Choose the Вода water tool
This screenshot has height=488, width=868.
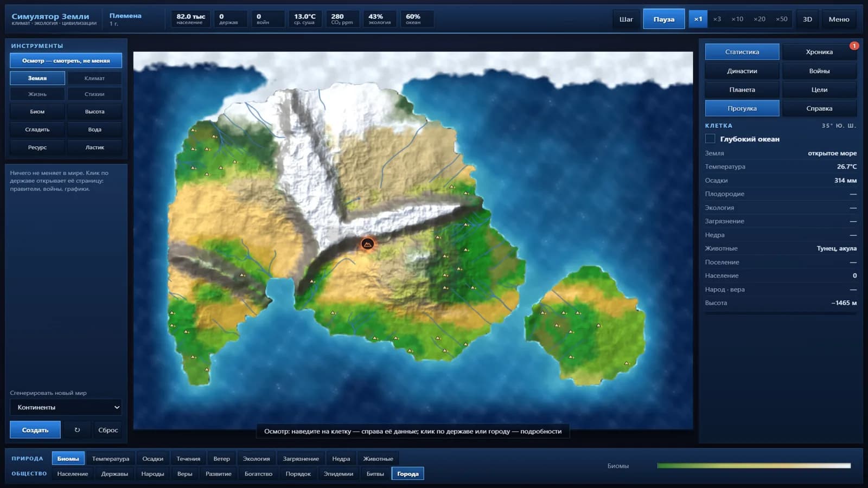pyautogui.click(x=94, y=130)
